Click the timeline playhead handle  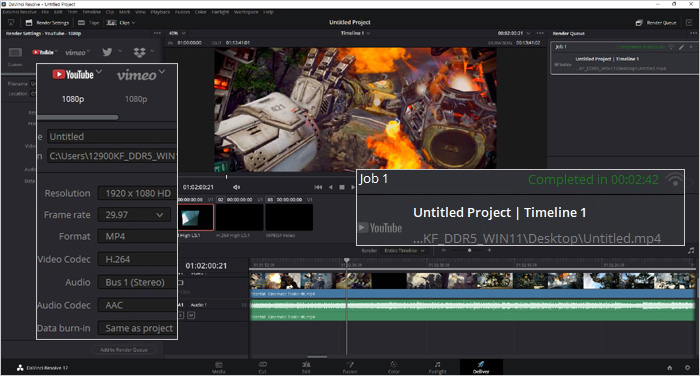[346, 260]
